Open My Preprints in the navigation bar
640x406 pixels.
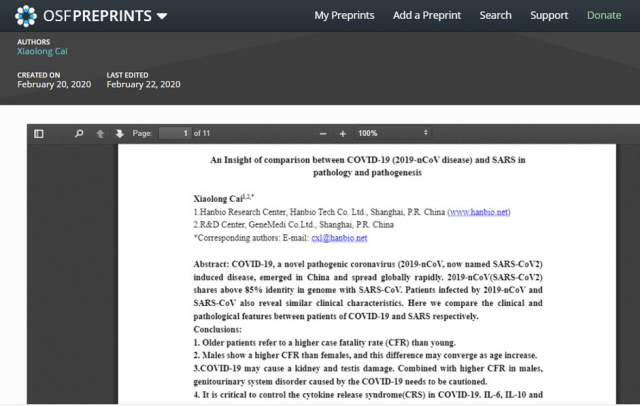[344, 16]
